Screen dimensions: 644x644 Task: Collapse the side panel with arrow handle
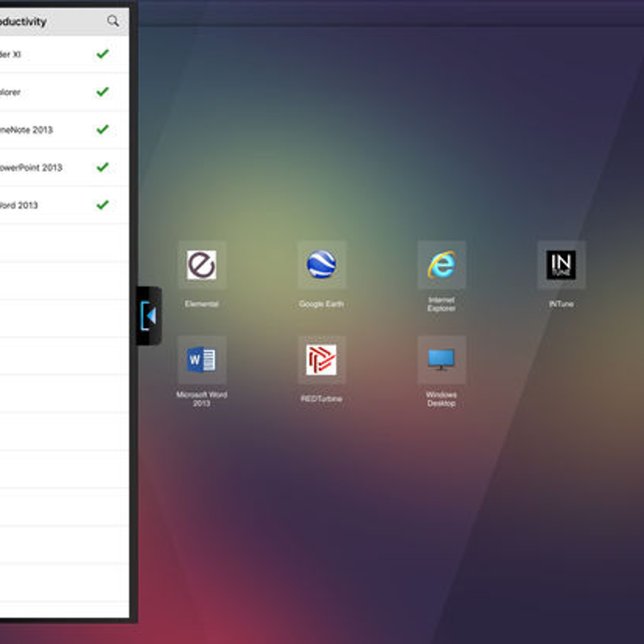pyautogui.click(x=149, y=316)
